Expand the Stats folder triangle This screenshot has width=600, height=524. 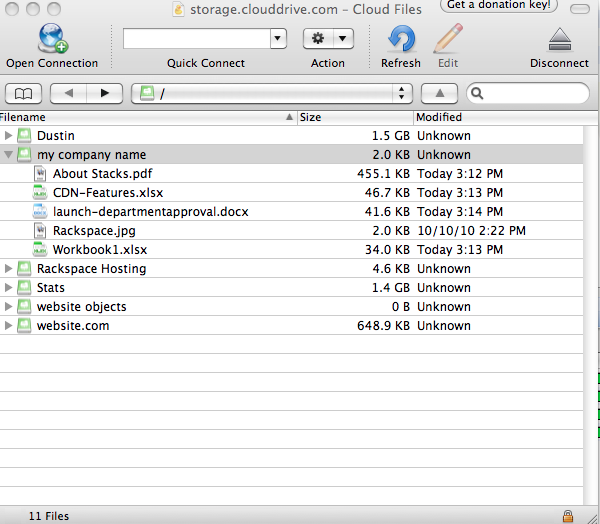8,287
